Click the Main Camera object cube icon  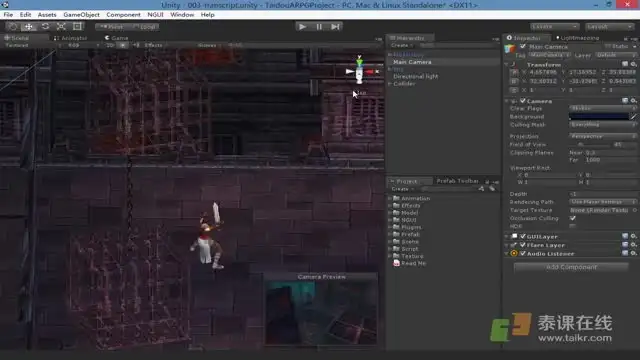[x=510, y=49]
